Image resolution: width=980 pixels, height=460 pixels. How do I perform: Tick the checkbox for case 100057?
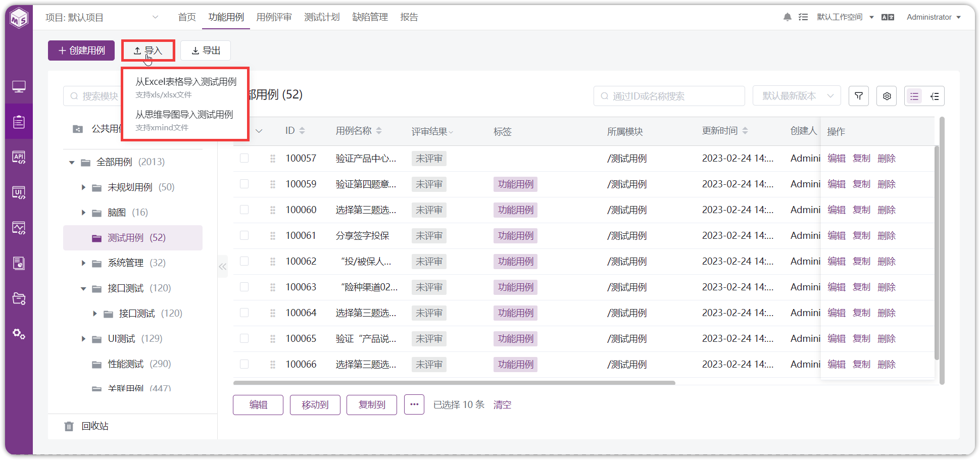point(244,158)
